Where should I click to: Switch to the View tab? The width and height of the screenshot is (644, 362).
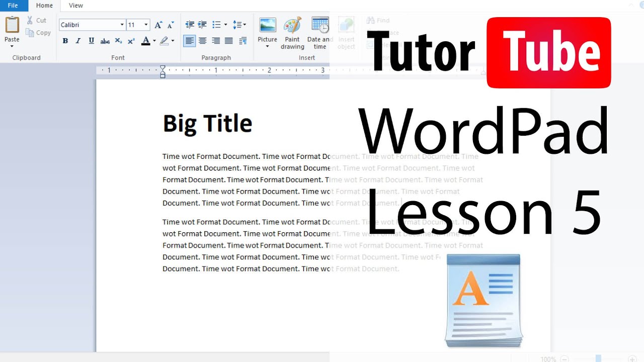tap(76, 6)
